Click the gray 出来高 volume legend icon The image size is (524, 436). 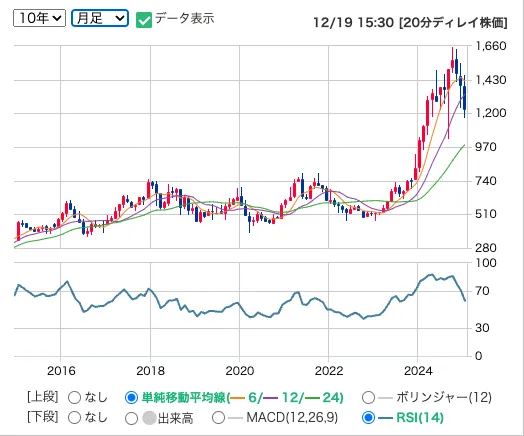[149, 418]
